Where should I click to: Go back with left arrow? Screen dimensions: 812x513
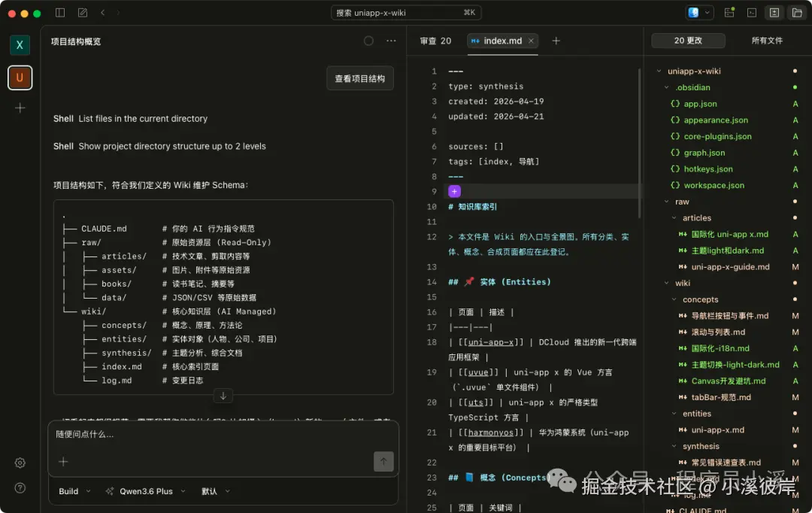pyautogui.click(x=102, y=13)
